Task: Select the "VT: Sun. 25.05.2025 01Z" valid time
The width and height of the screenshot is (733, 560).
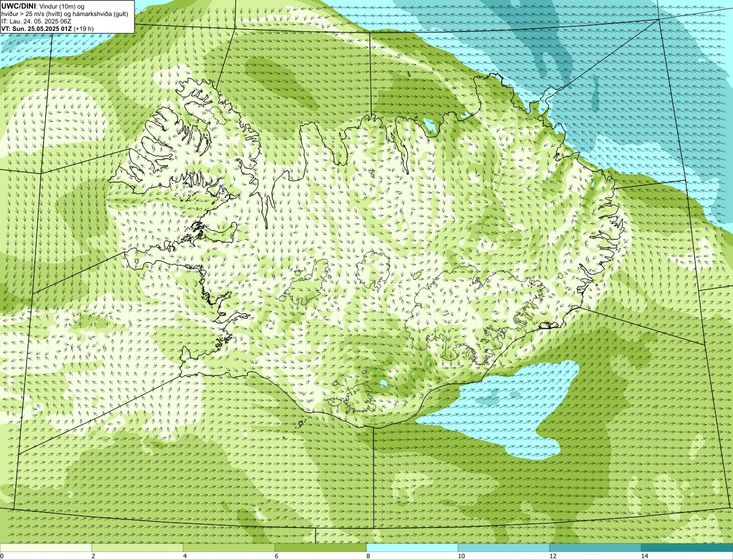Action: point(37,29)
